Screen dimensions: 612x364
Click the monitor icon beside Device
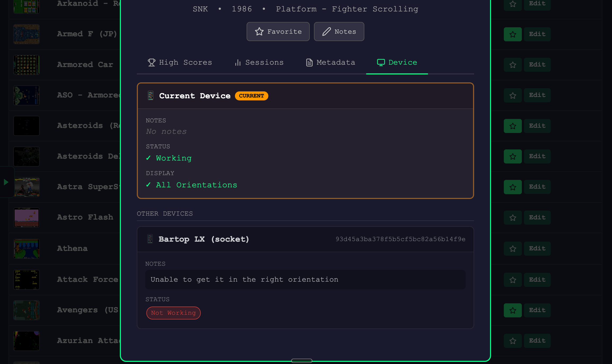pos(381,63)
